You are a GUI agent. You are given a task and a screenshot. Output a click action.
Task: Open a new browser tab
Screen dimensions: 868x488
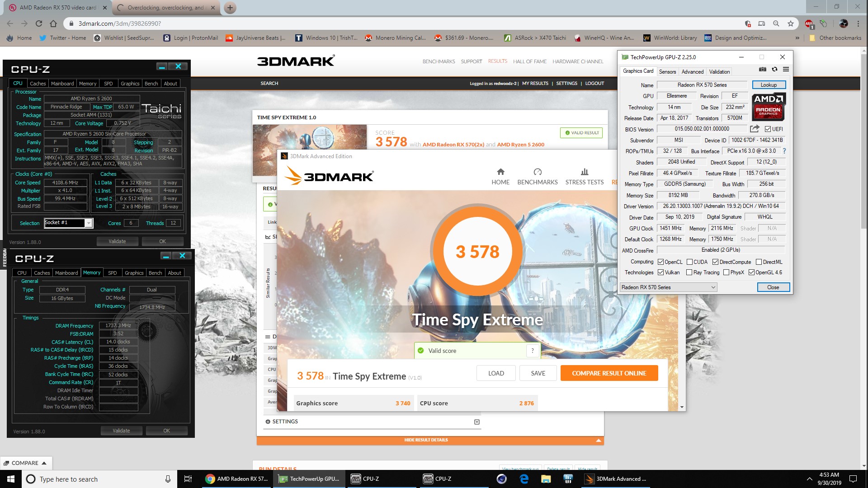point(230,8)
